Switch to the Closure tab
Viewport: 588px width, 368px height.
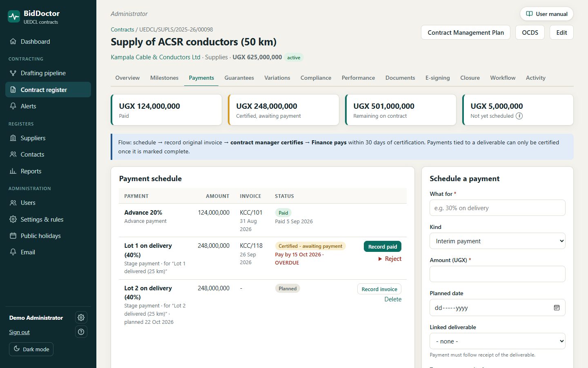click(470, 78)
